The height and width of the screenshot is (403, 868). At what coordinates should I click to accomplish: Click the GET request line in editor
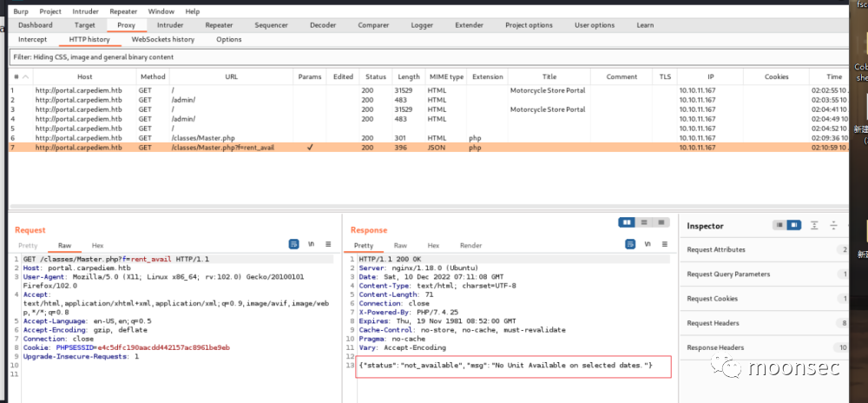(115, 259)
